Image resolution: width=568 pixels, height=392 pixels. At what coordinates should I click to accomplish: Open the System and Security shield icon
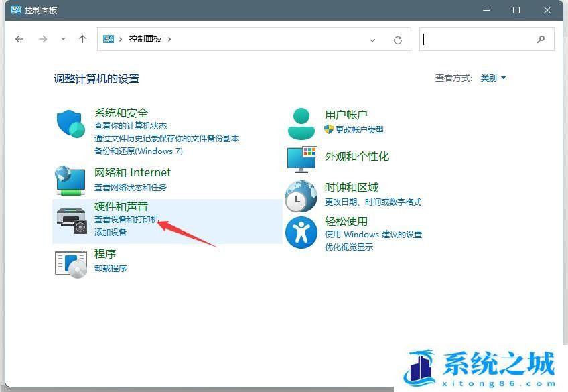point(71,124)
